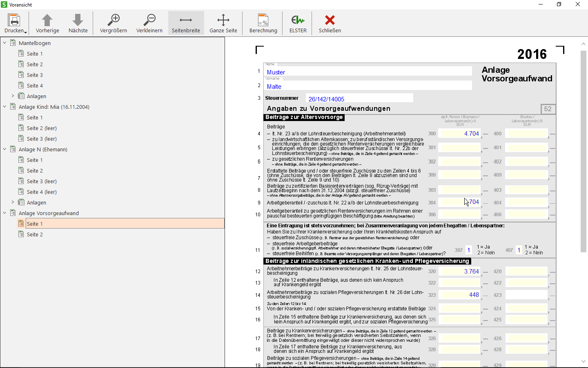This screenshot has width=588, height=368.
Task: Expand Anlagen under Anlage N
Action: 13,202
